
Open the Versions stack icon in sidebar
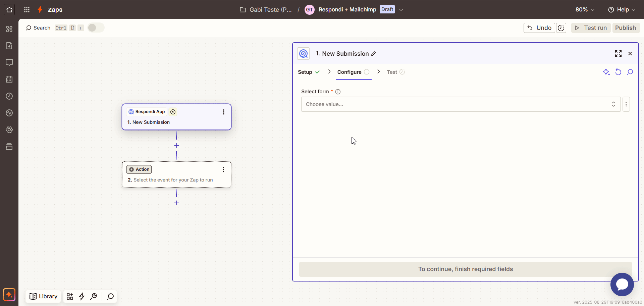click(9, 147)
